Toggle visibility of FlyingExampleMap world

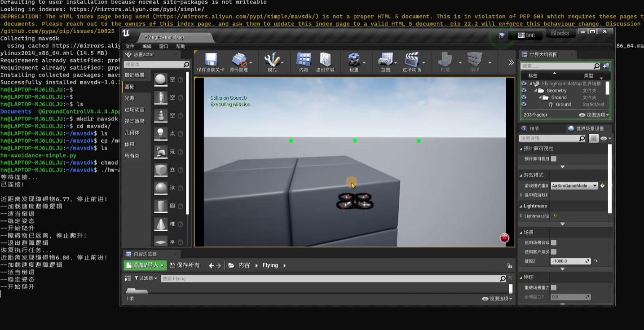click(524, 84)
